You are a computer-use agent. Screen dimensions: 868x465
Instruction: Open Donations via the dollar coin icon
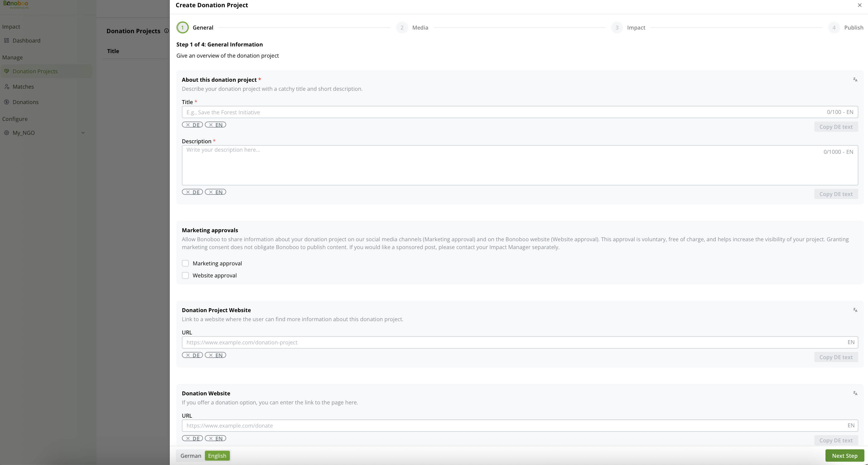coord(7,102)
